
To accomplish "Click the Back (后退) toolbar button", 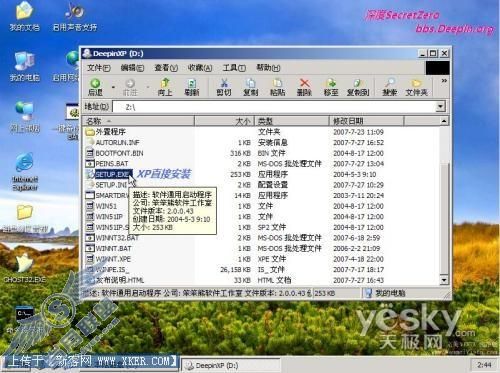I will [x=95, y=87].
